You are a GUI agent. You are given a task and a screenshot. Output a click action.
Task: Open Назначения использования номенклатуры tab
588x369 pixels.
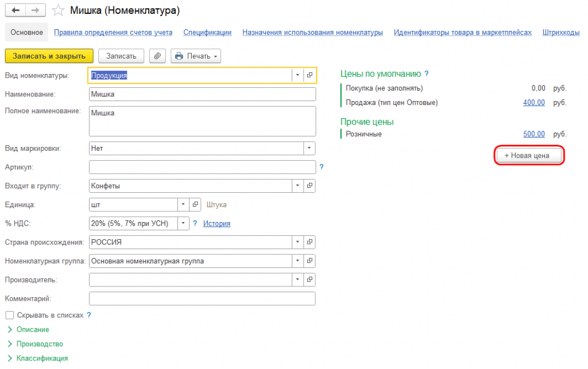coord(312,33)
